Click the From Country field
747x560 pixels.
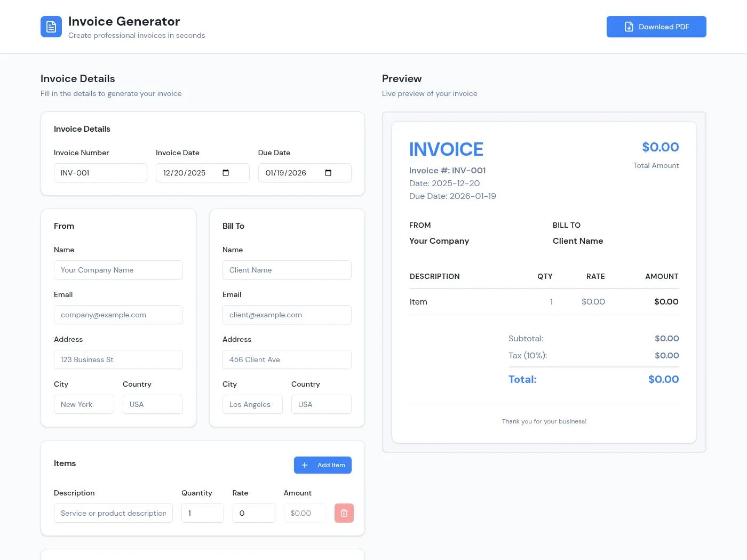[153, 404]
